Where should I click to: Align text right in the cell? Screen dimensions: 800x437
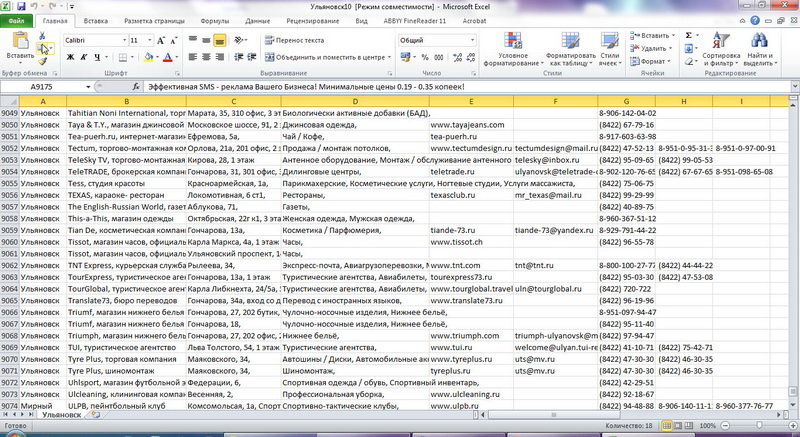[x=220, y=57]
